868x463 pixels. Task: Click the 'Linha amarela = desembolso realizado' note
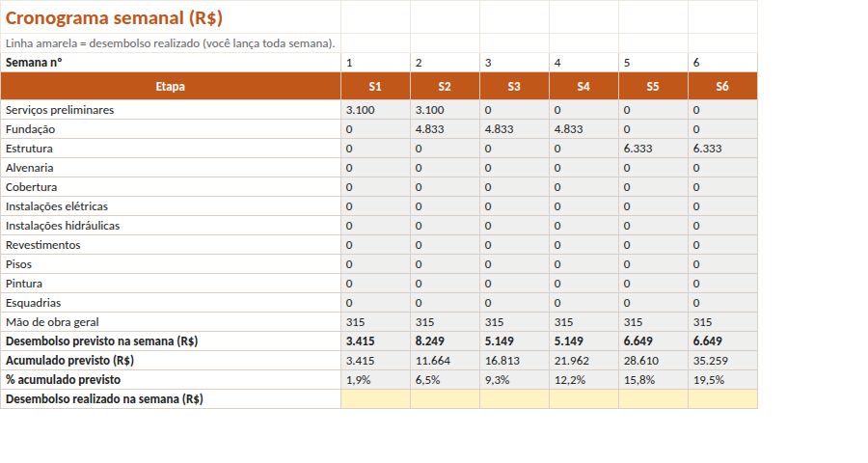coord(171,43)
